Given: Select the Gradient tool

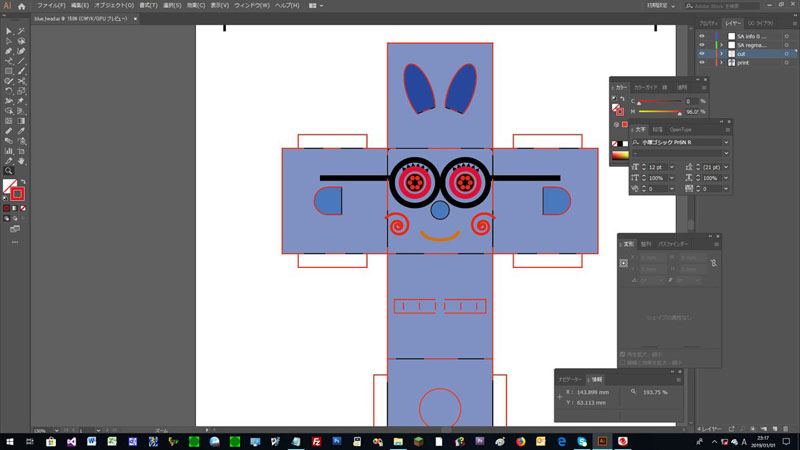Looking at the screenshot, I should (21, 121).
